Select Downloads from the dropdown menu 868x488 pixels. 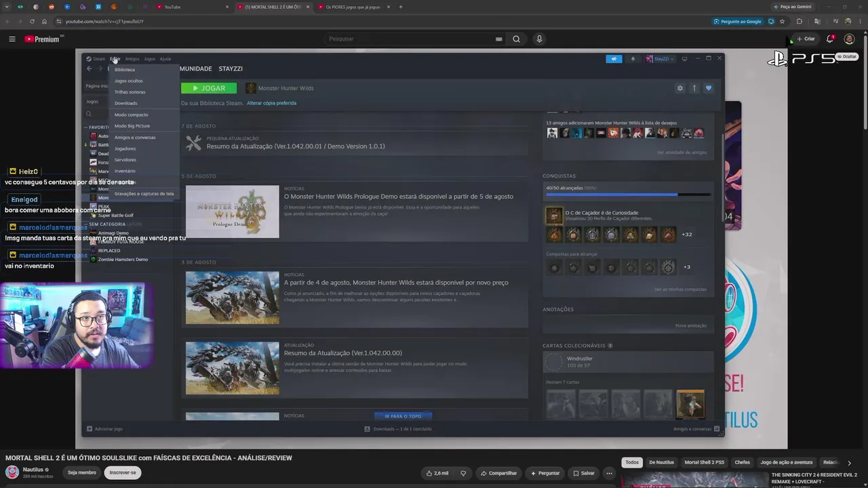(144, 103)
